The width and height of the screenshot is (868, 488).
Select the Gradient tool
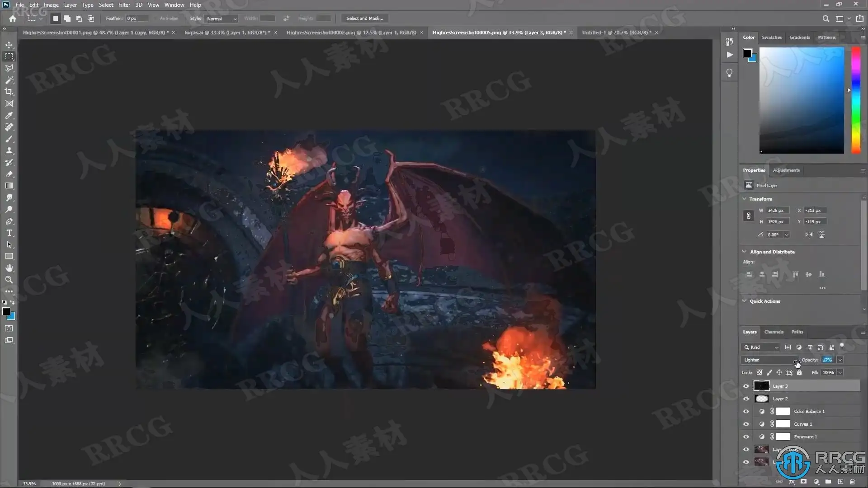(x=9, y=186)
